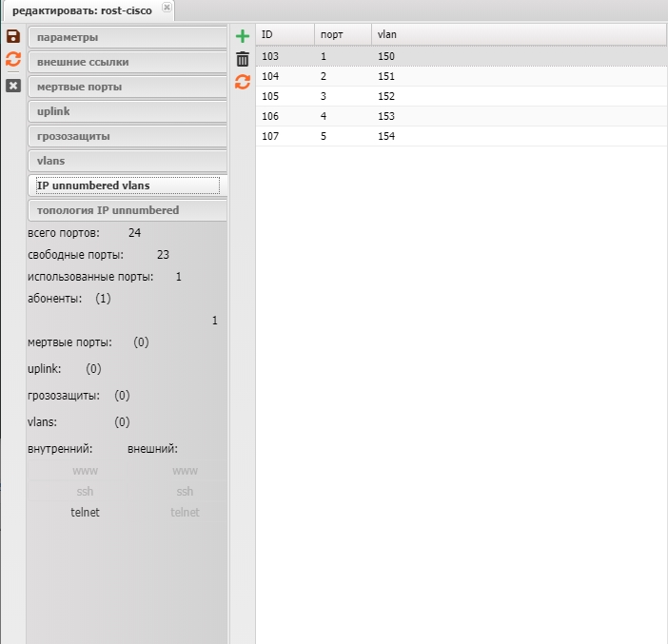Sort table by ID column header

pyautogui.click(x=285, y=34)
